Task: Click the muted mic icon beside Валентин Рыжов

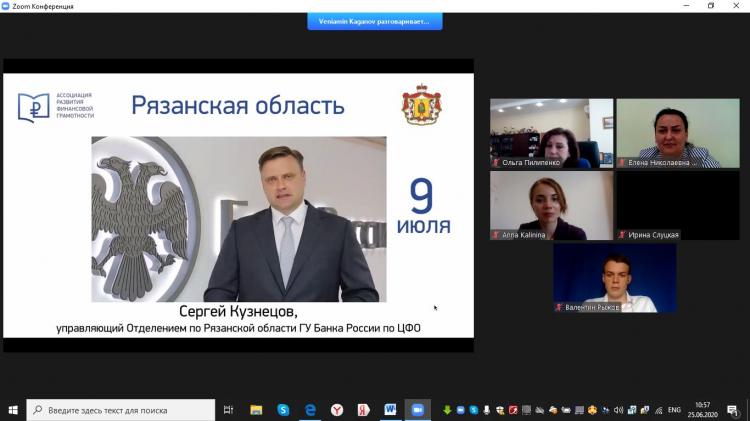Action: (559, 307)
